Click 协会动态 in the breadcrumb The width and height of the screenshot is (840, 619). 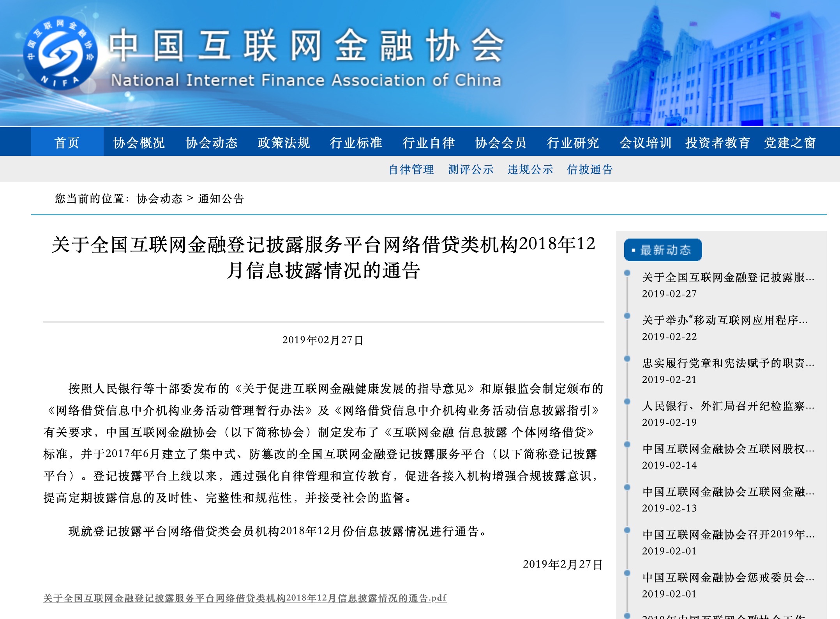[159, 199]
